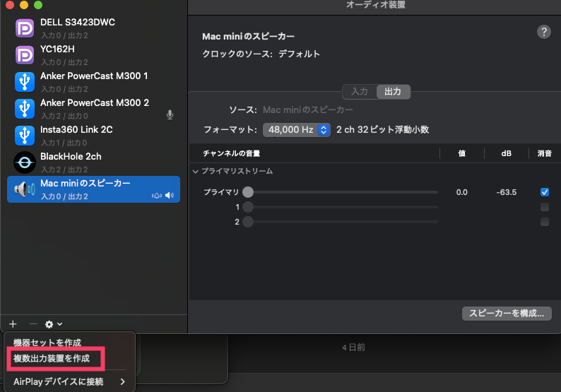
Task: Open the gear action menu
Action: point(54,324)
